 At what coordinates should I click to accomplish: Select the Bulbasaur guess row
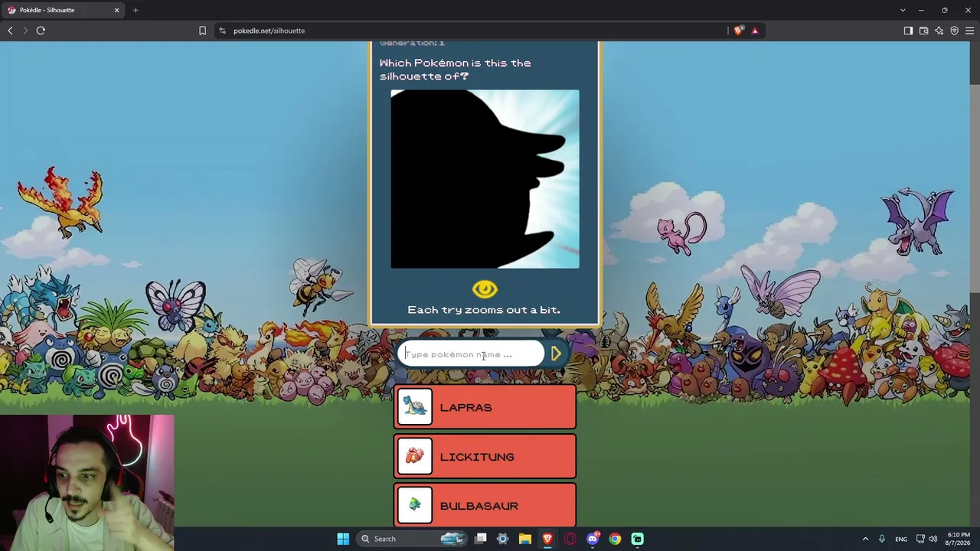485,506
